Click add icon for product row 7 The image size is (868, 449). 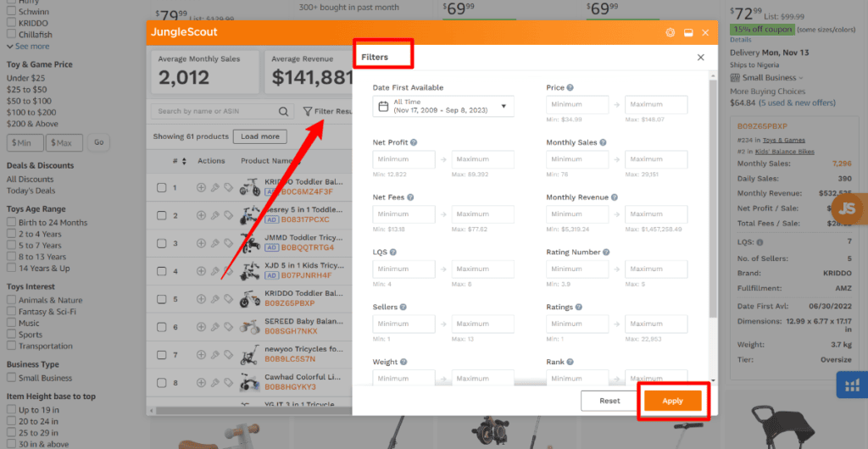point(201,355)
